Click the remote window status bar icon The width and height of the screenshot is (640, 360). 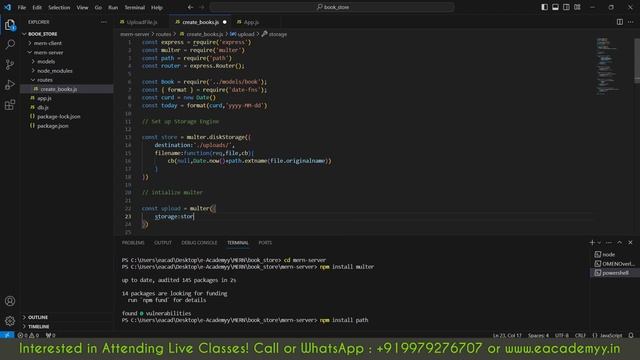pyautogui.click(x=7, y=335)
